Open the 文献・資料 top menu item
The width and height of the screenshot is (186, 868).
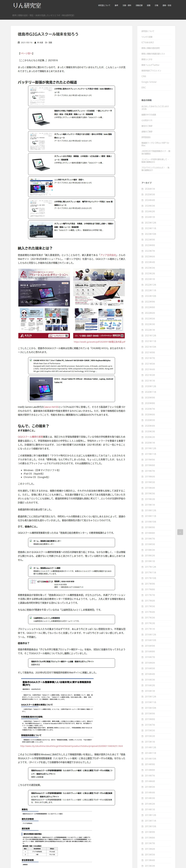coord(127,5)
